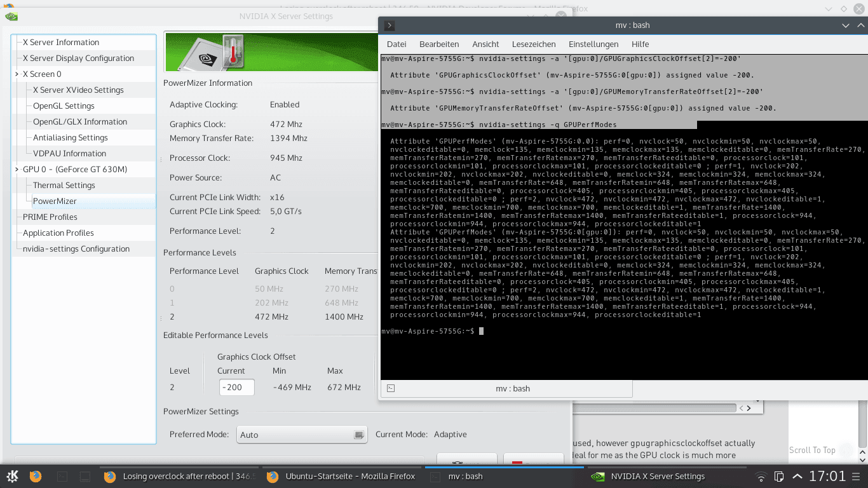This screenshot has height=488, width=868.
Task: Click Memory Transfer Rate 1394 Mhz value
Action: pos(288,138)
